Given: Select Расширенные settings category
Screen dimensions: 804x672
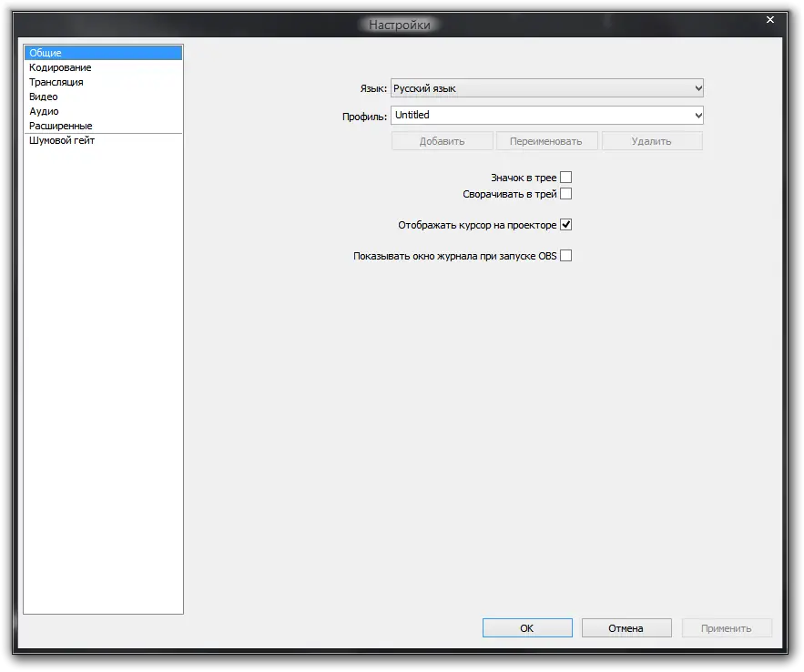Looking at the screenshot, I should [103, 126].
